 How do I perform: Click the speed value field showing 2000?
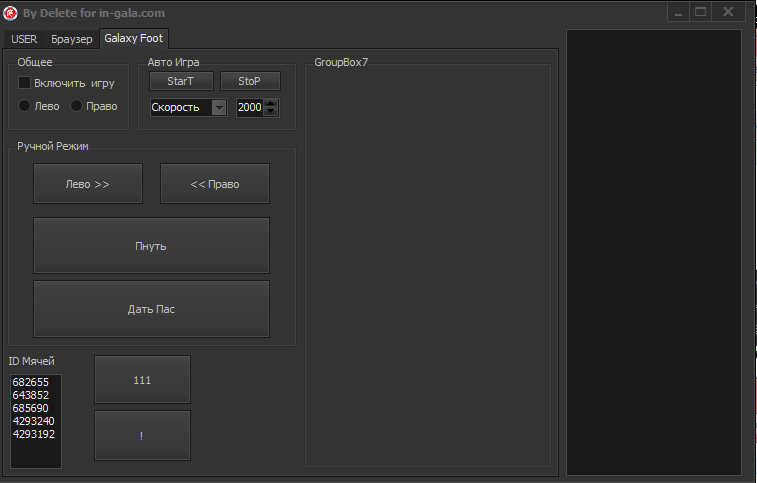[x=250, y=108]
